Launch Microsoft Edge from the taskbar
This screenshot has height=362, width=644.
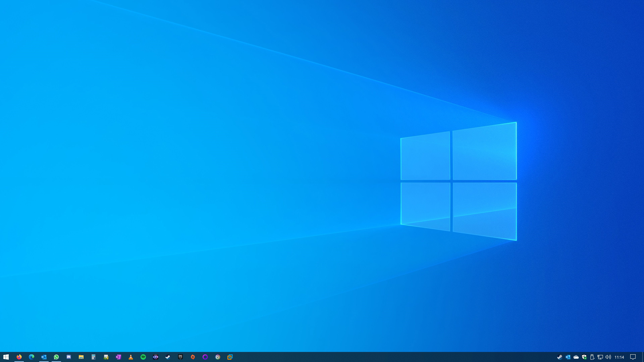click(32, 357)
